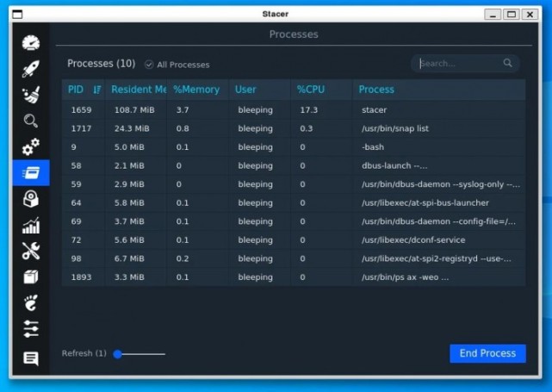
Task: Select the /usr/bin/snap list process row
Action: [294, 128]
